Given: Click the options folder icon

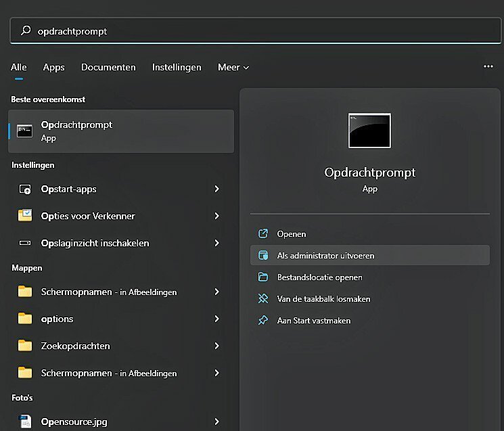Looking at the screenshot, I should (25, 319).
